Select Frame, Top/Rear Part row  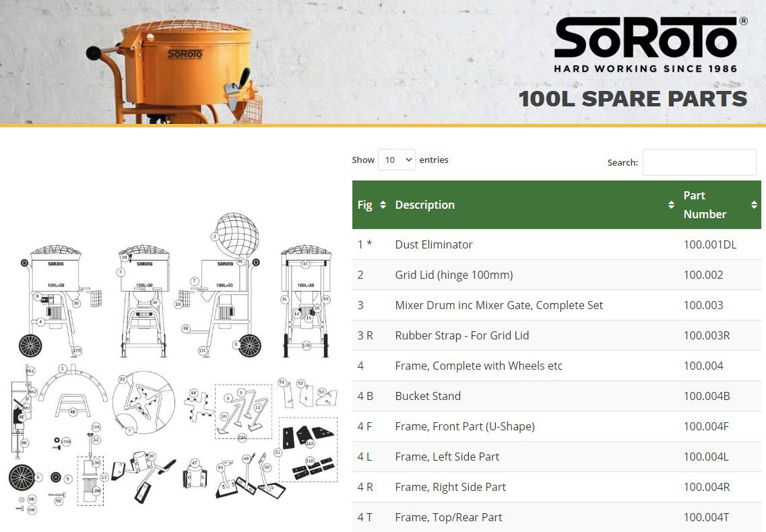click(556, 517)
